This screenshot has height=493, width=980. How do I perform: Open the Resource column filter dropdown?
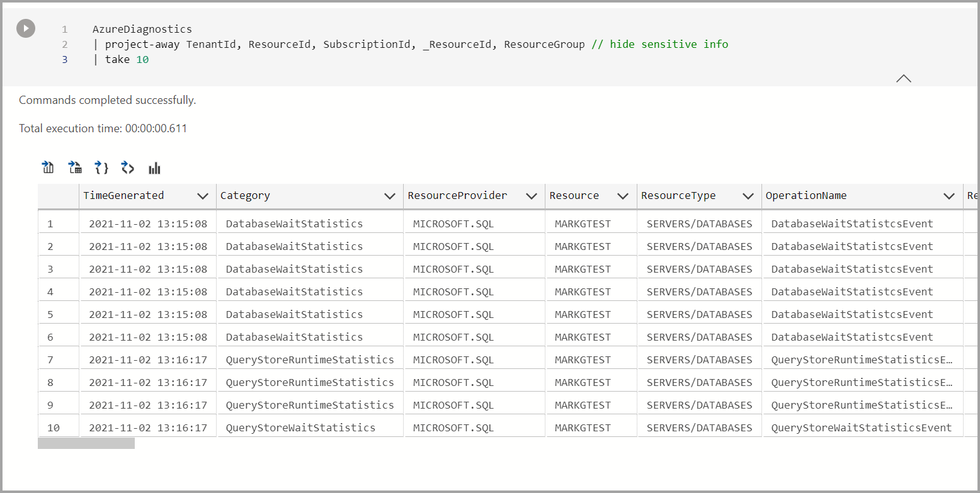point(623,196)
